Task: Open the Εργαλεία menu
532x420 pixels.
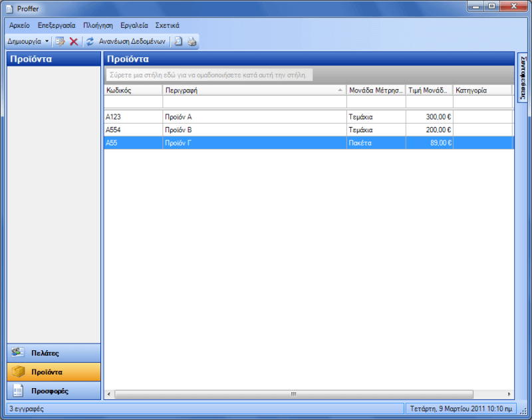Action: 134,25
